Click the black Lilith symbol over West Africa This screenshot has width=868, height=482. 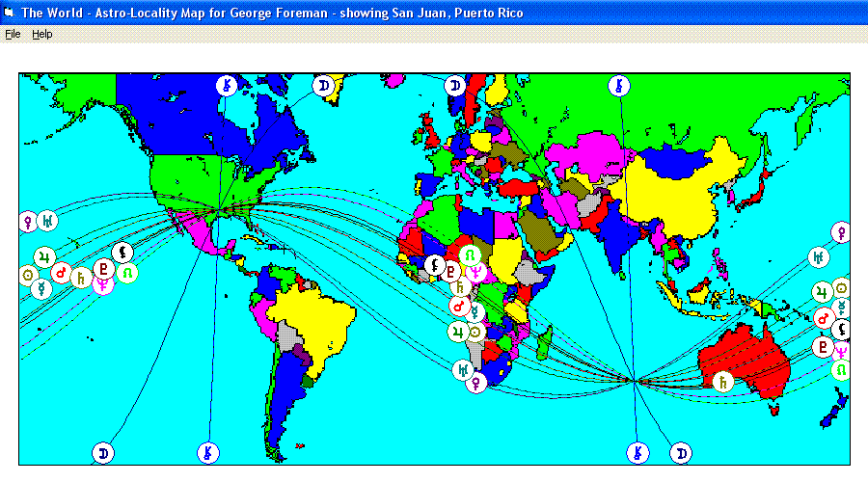click(x=435, y=265)
